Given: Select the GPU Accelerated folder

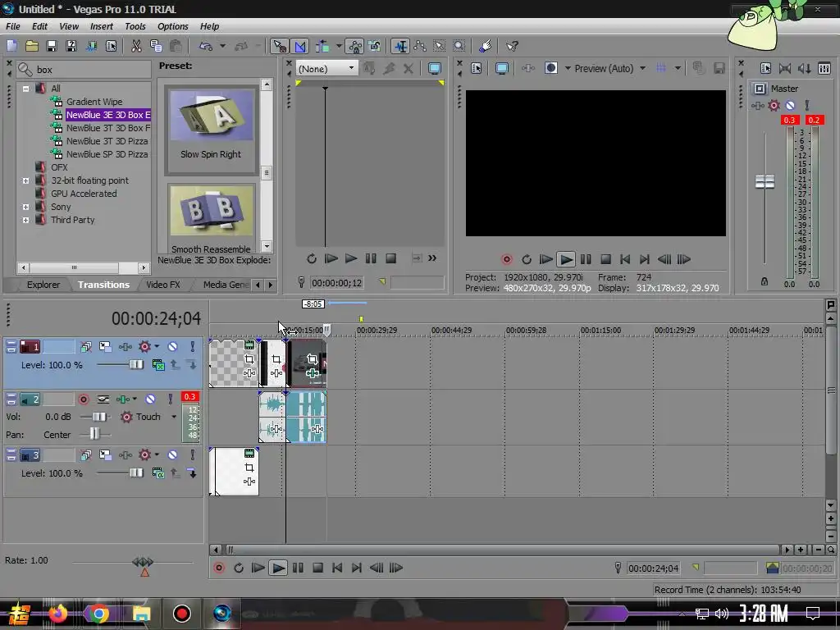Looking at the screenshot, I should tap(84, 194).
